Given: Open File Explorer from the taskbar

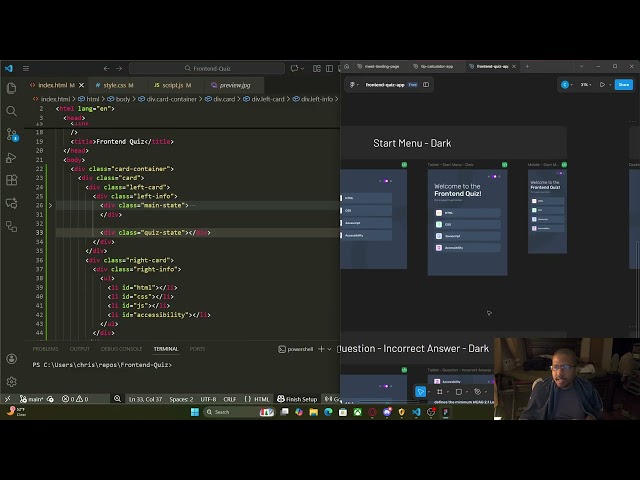Looking at the screenshot, I should coord(313,412).
